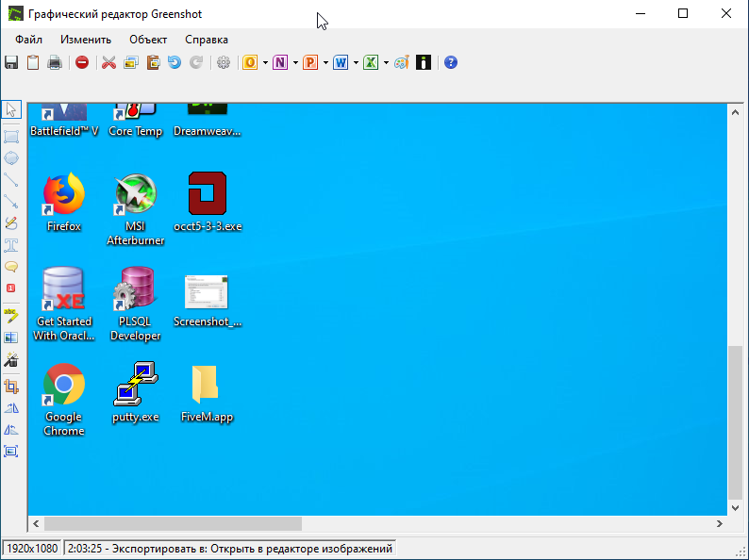Click the vertical scrollbar thumb
The image size is (749, 560).
click(x=735, y=422)
